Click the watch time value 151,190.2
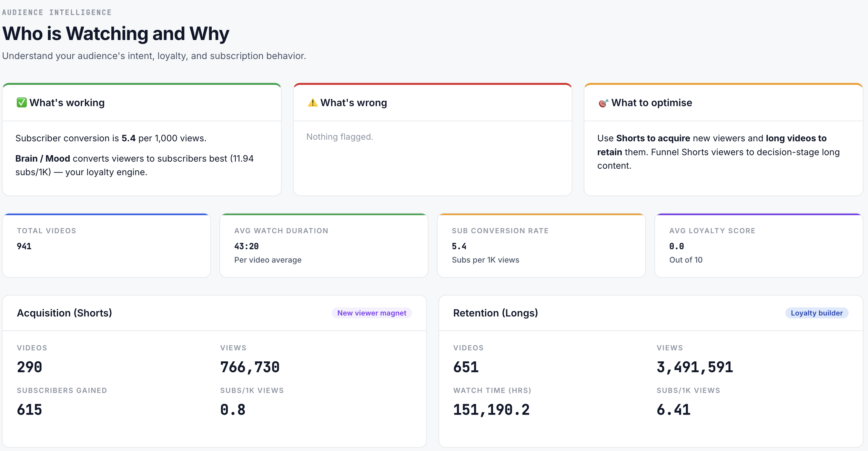The width and height of the screenshot is (868, 451). pos(492,410)
